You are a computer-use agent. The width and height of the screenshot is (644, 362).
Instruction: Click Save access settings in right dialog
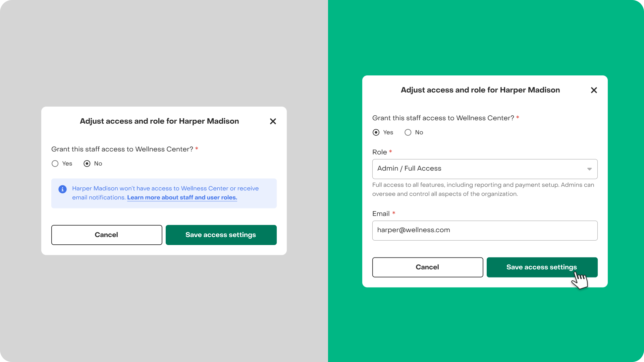click(541, 267)
